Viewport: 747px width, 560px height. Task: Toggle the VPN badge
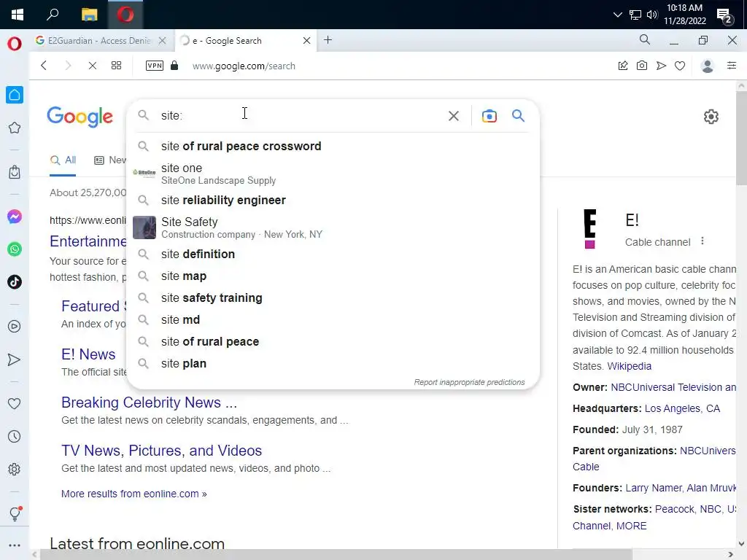(x=155, y=66)
